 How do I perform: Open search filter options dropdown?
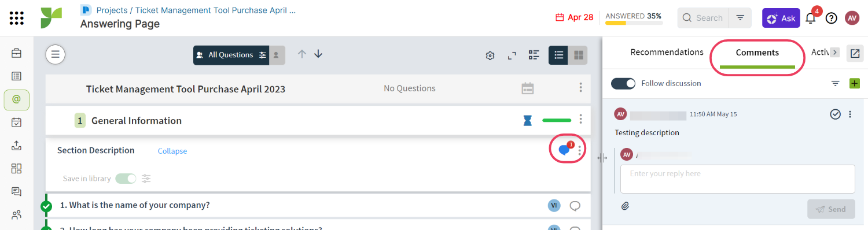coord(740,18)
